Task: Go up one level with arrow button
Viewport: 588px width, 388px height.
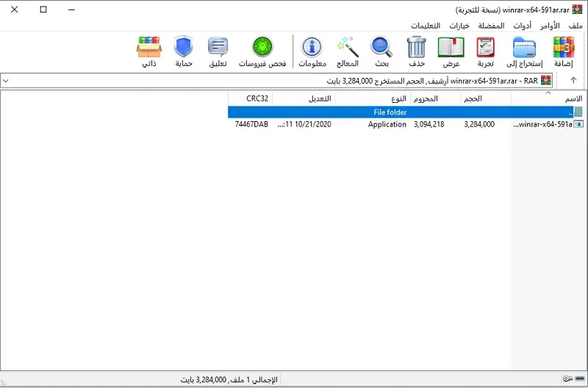Action: (x=573, y=80)
